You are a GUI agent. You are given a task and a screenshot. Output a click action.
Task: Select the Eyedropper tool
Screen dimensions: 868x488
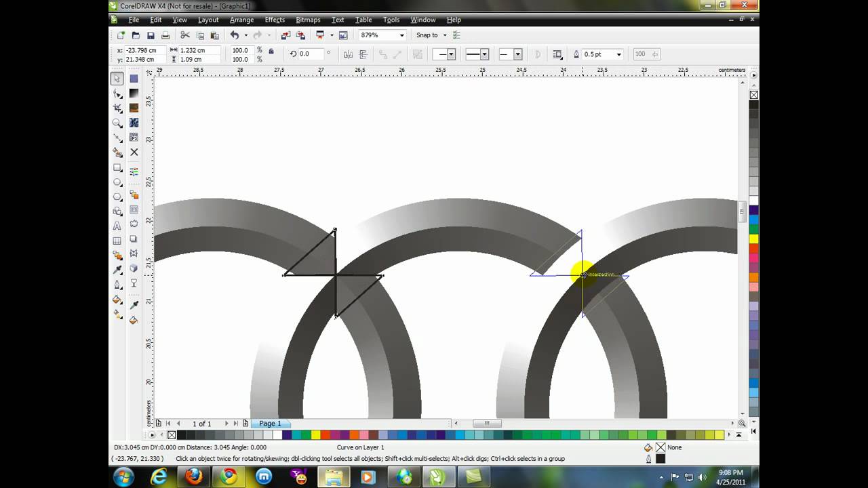tap(117, 270)
